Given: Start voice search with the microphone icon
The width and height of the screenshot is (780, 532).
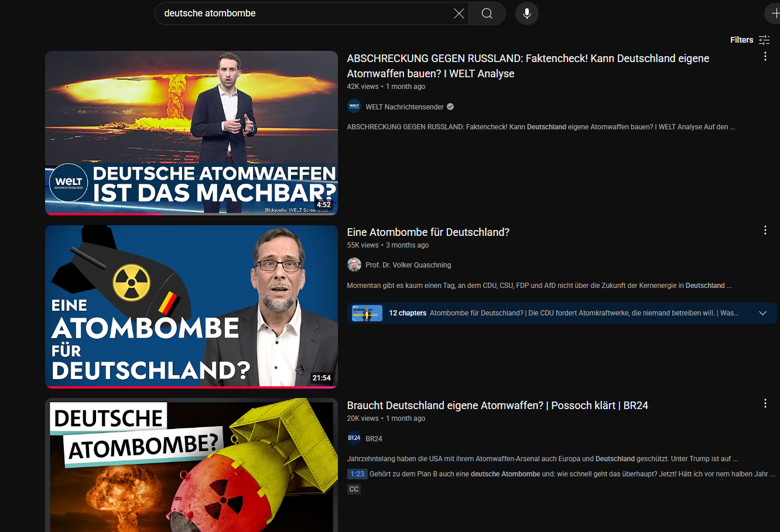Looking at the screenshot, I should point(527,13).
